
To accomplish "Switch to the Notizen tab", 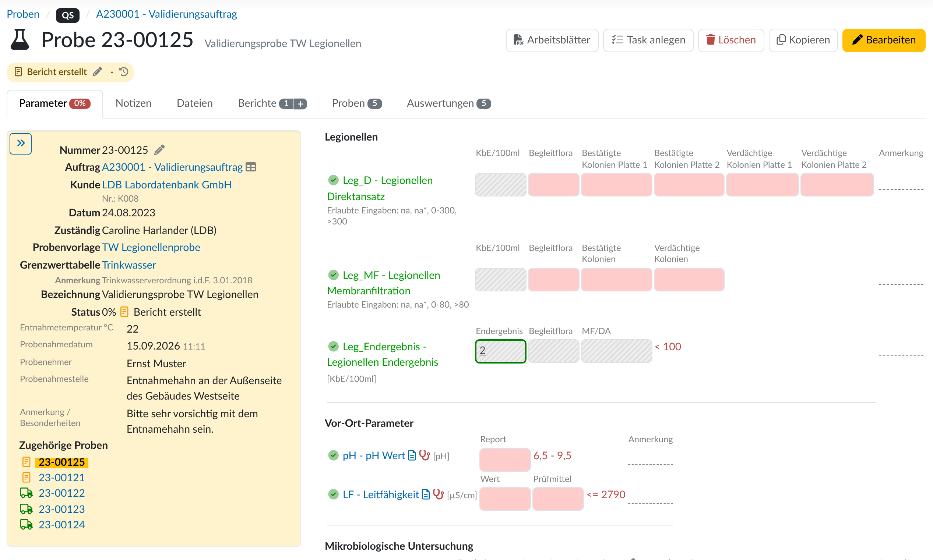I will point(134,103).
